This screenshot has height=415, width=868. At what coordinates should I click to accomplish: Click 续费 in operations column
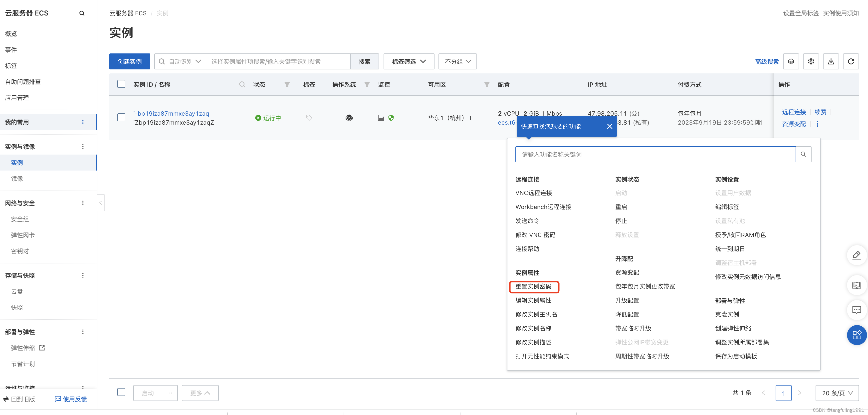(820, 112)
